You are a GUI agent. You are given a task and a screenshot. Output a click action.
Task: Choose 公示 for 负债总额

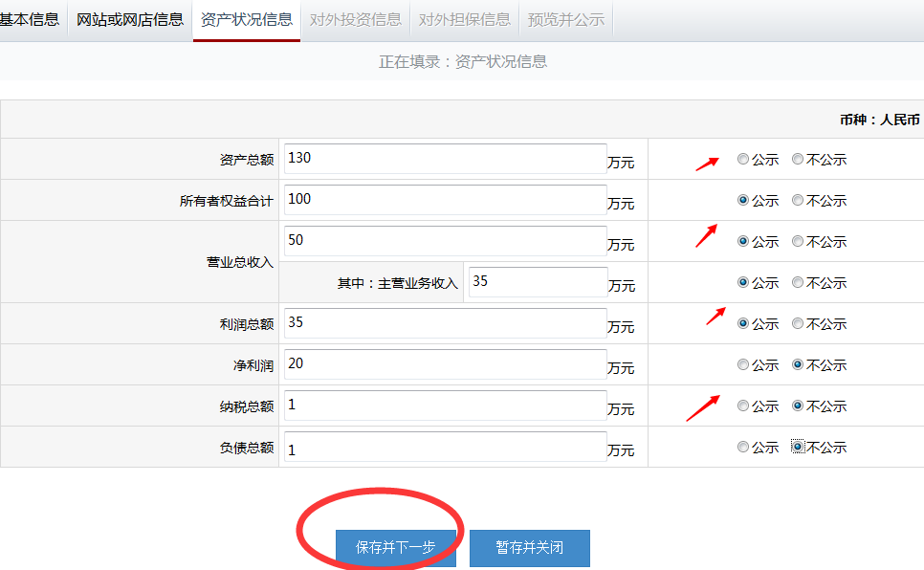(x=743, y=446)
